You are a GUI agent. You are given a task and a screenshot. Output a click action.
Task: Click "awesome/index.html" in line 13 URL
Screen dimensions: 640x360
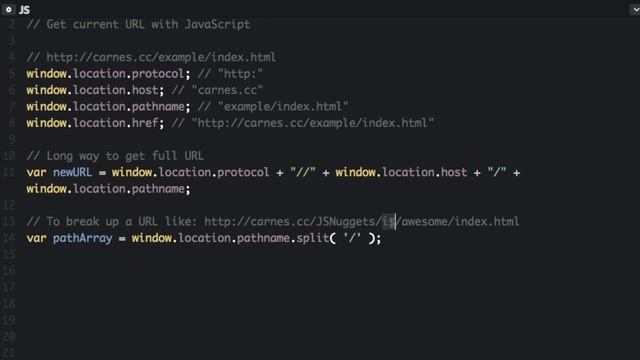coord(460,222)
